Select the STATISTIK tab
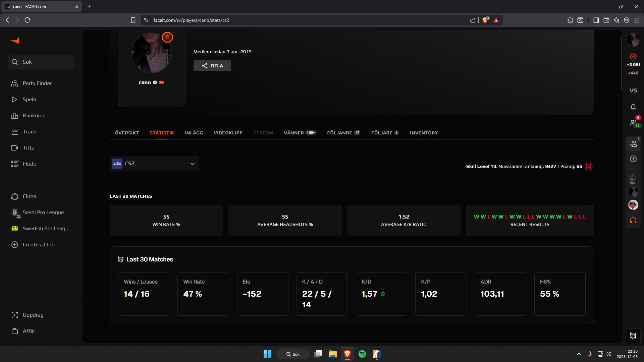The height and width of the screenshot is (362, 644). coord(162,133)
